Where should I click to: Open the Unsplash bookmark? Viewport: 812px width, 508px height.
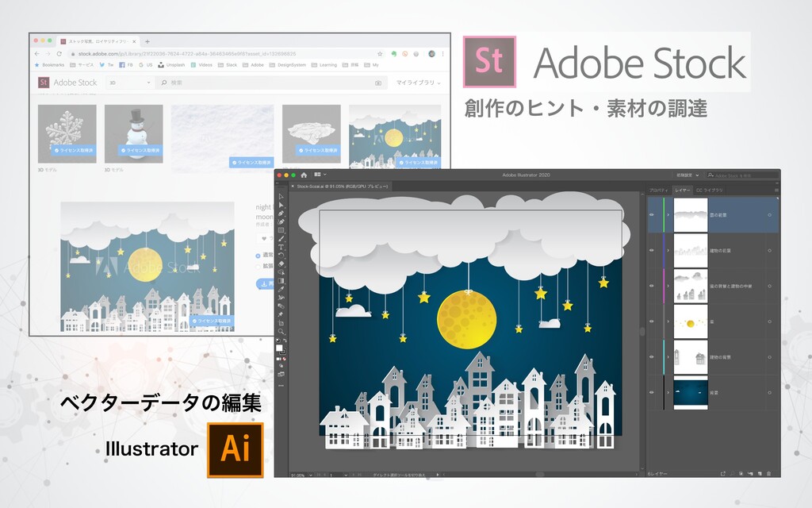click(171, 65)
